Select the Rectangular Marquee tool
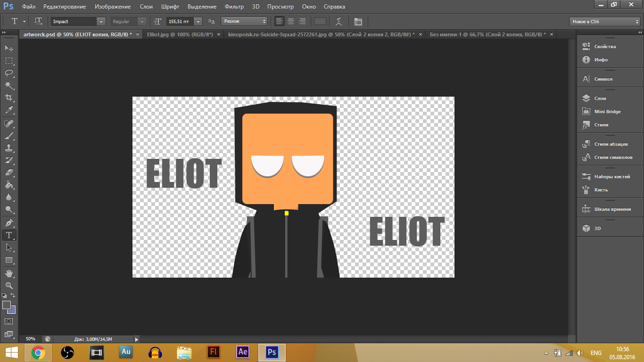Screen dimensions: 644x362 tap(9, 61)
